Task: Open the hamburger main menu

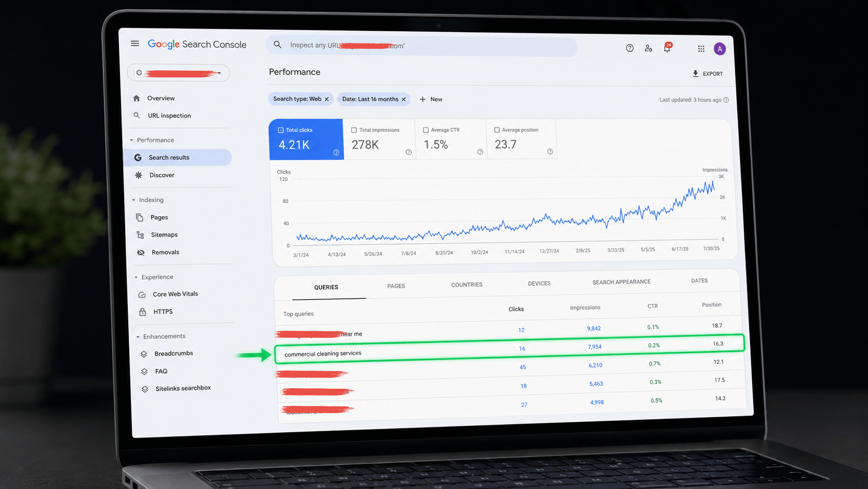Action: point(135,44)
